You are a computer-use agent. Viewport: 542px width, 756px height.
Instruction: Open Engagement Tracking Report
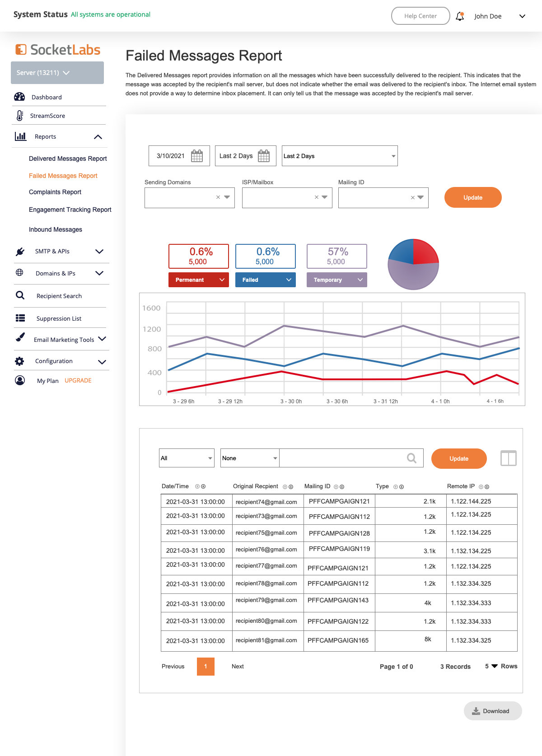tap(70, 210)
